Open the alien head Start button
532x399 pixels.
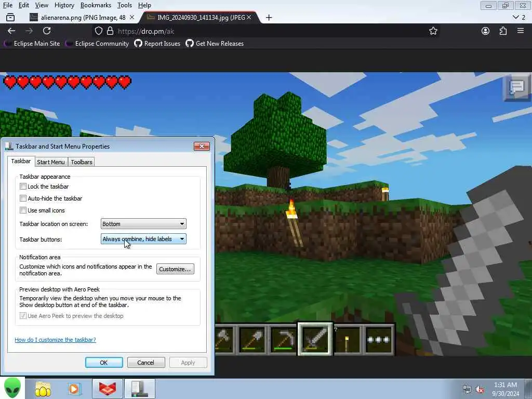(x=12, y=388)
